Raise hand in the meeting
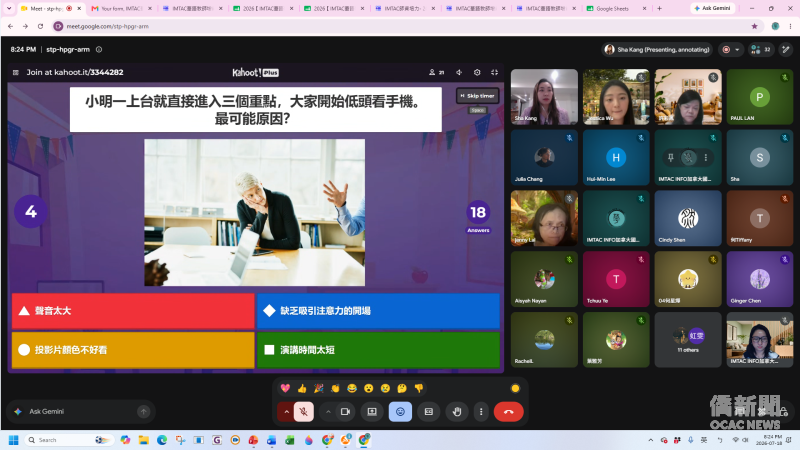Screen dimensions: 800x450 (x=457, y=412)
